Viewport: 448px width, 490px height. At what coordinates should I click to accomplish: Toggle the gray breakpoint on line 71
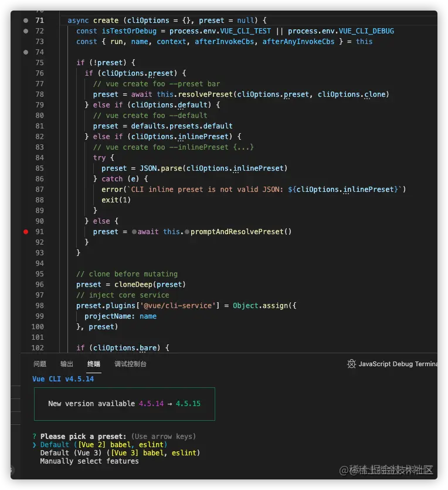click(26, 21)
